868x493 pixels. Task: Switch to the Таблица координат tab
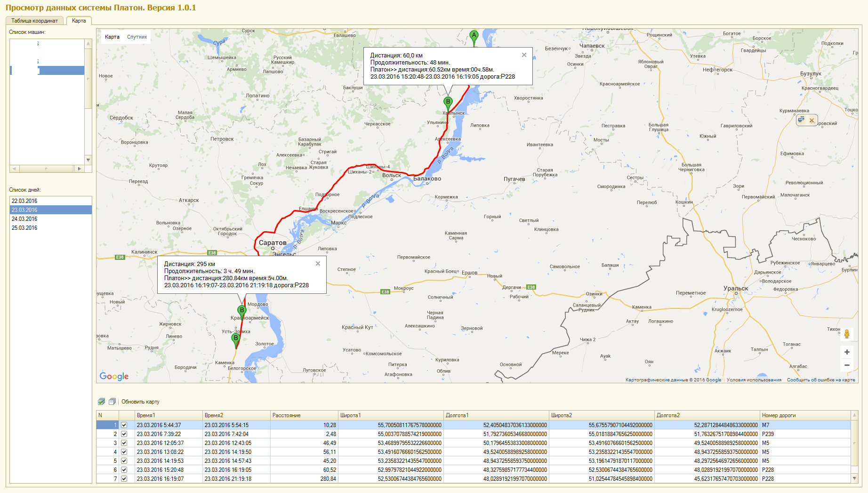[35, 21]
